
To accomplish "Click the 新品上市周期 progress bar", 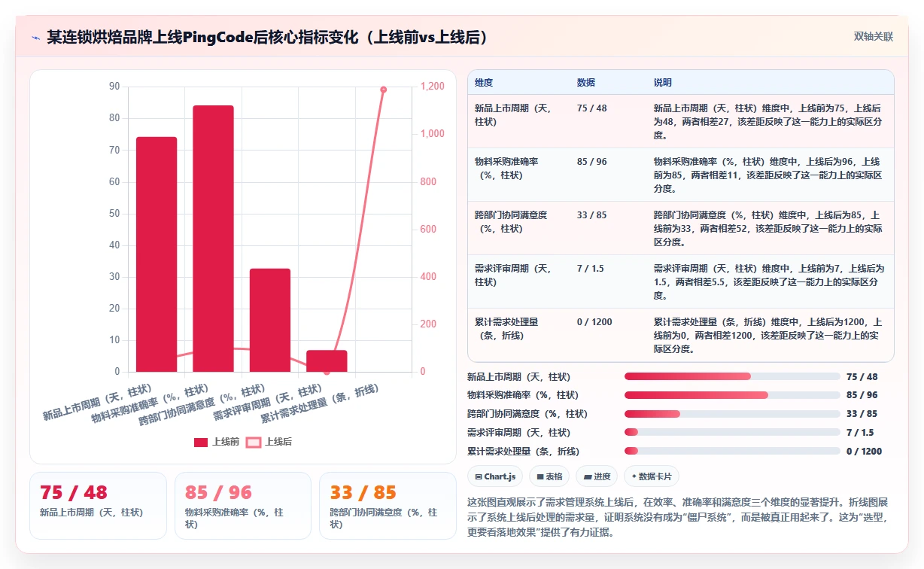I will point(732,376).
